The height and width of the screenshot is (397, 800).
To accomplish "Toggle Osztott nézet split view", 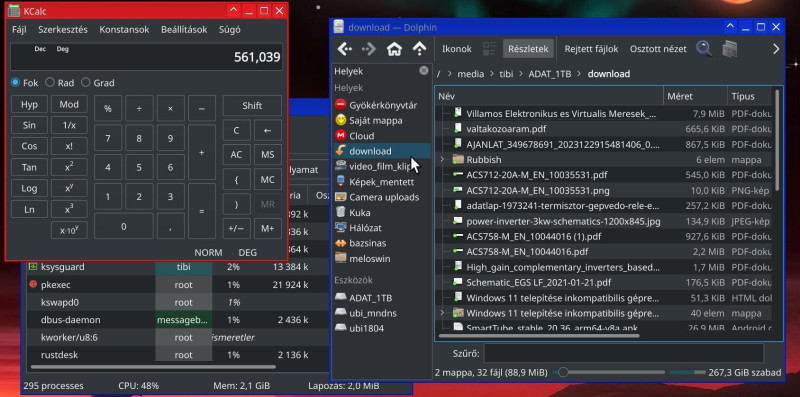I will 658,49.
